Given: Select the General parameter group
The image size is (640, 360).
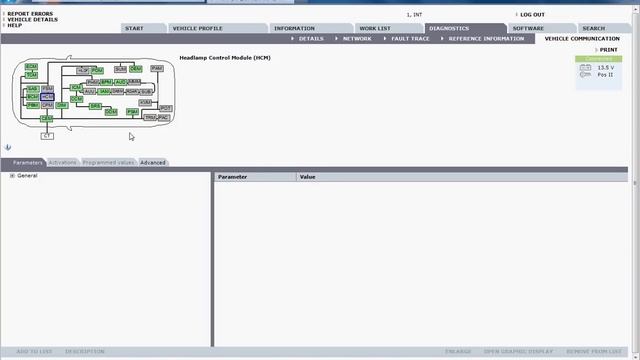Looking at the screenshot, I should (27, 176).
